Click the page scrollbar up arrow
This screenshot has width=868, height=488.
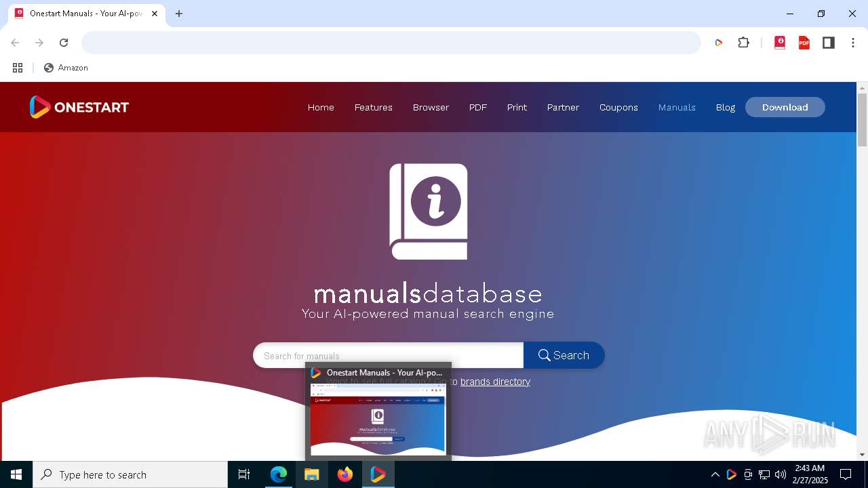[863, 88]
